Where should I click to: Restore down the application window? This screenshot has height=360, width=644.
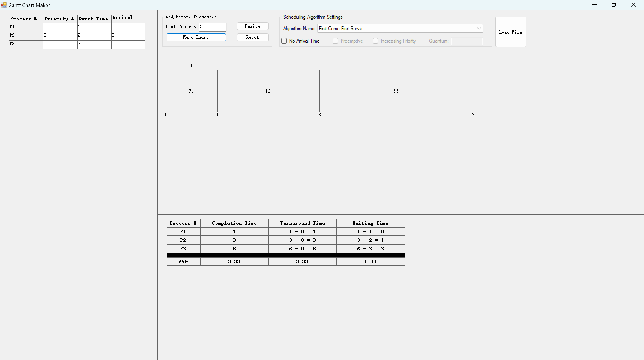click(x=614, y=5)
